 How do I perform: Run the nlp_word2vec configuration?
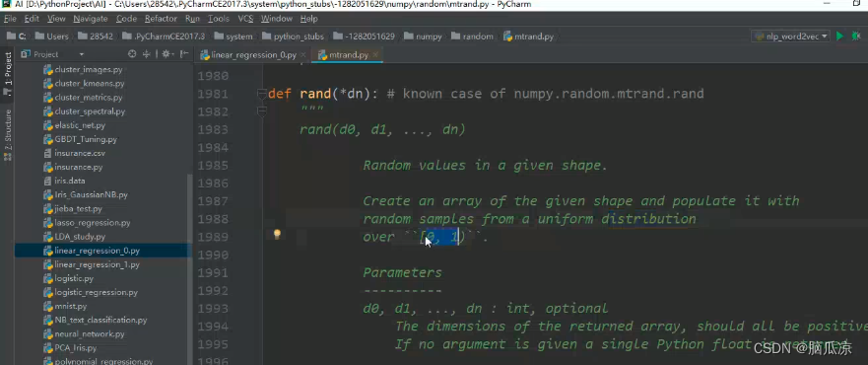839,36
